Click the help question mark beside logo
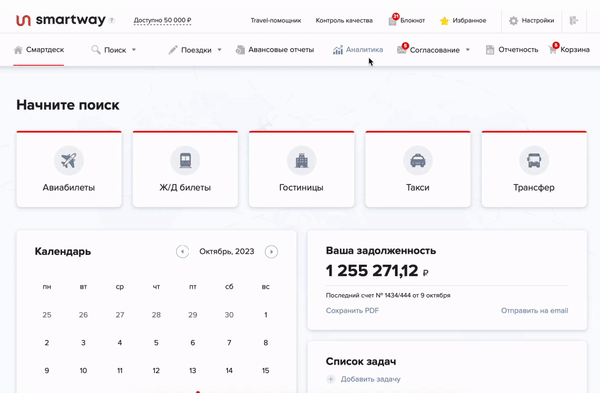 (112, 21)
